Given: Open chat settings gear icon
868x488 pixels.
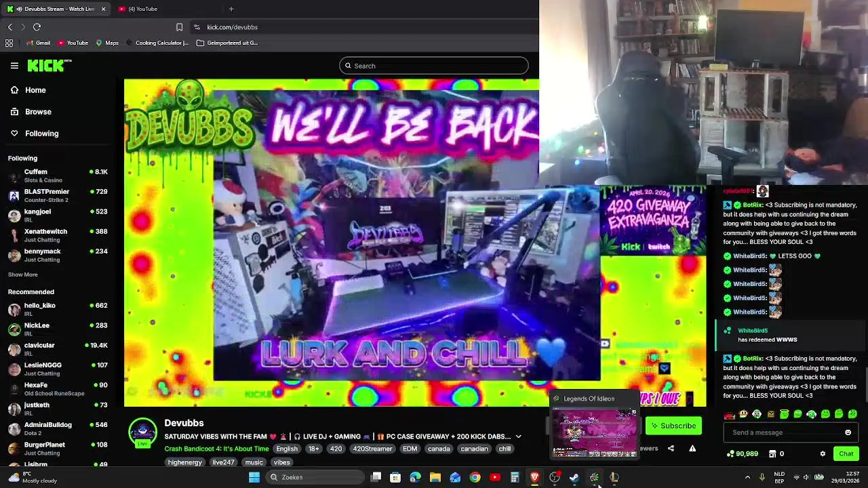Looking at the screenshot, I should coord(823,454).
